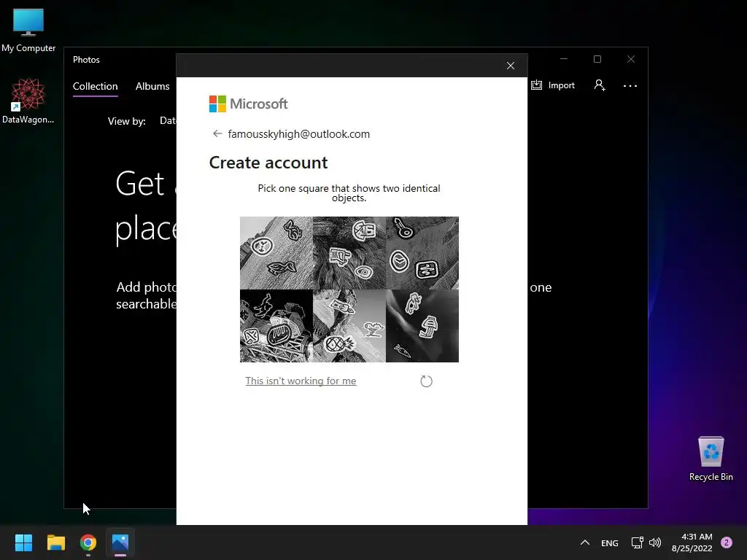Viewport: 747px width, 560px height.
Task: Minimize the Photos window
Action: (x=564, y=59)
